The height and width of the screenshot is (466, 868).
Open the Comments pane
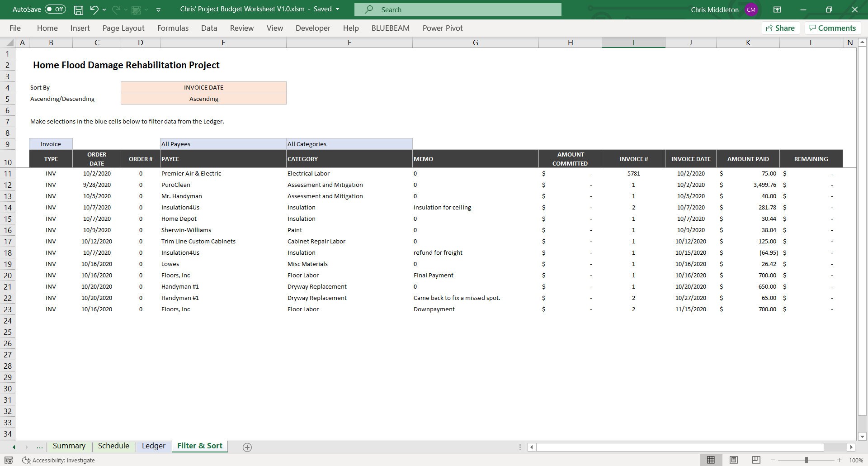pos(832,28)
